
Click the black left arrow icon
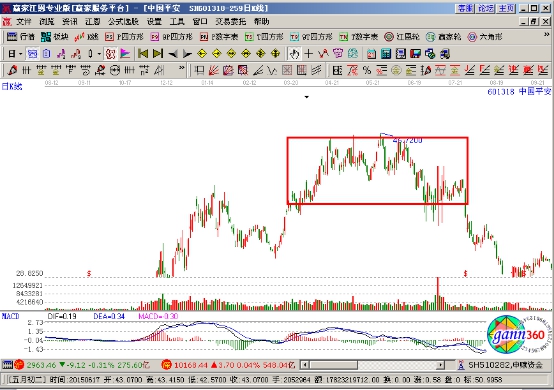click(173, 54)
